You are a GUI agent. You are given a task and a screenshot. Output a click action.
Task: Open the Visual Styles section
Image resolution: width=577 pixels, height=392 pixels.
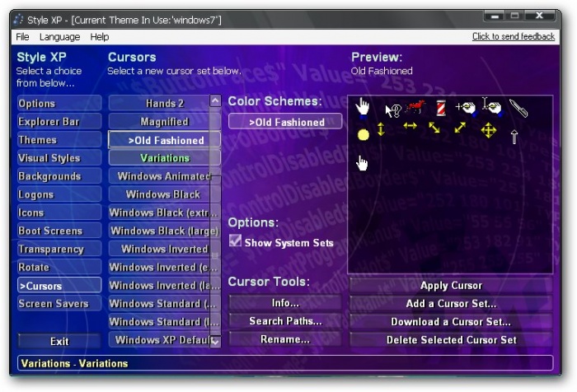(59, 158)
